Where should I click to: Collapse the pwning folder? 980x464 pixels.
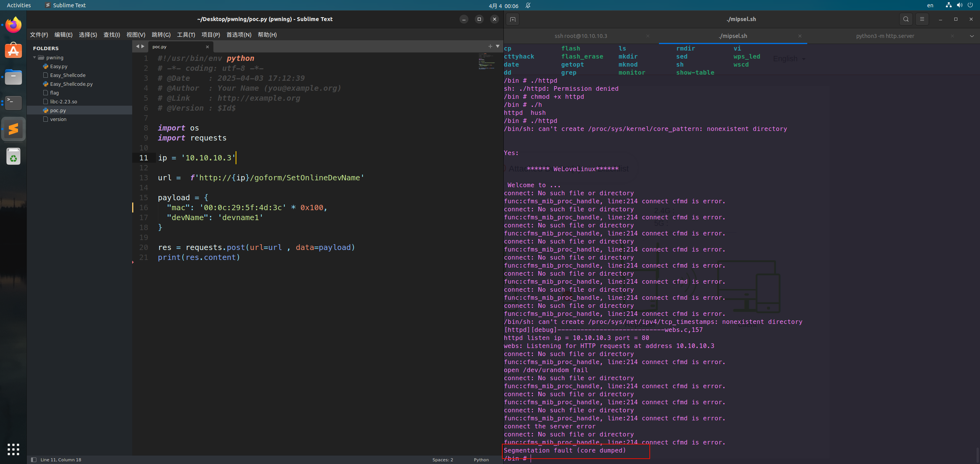[x=35, y=57]
